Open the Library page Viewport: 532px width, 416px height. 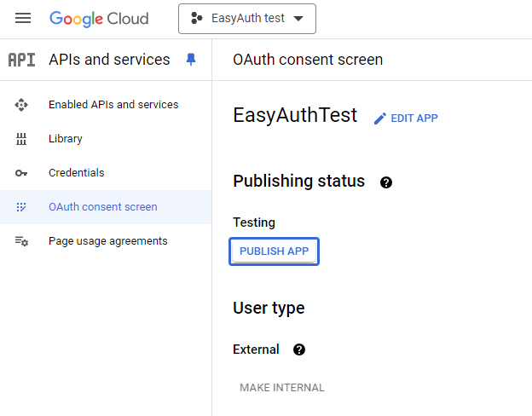coord(66,139)
